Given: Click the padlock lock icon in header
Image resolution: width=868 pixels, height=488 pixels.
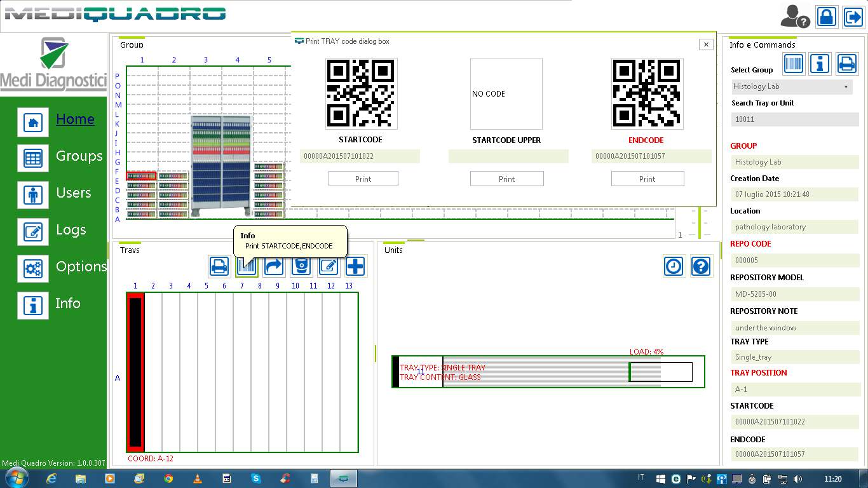Looking at the screenshot, I should click(827, 17).
